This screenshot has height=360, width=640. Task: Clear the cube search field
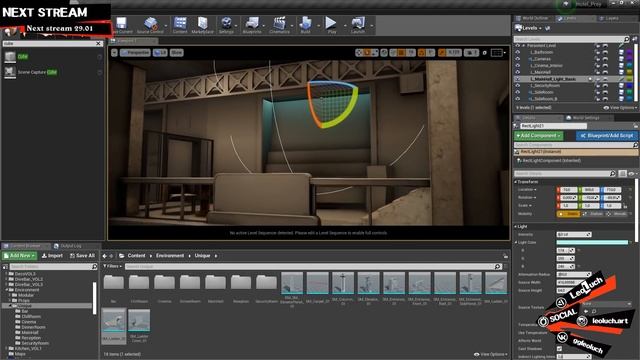pos(98,43)
